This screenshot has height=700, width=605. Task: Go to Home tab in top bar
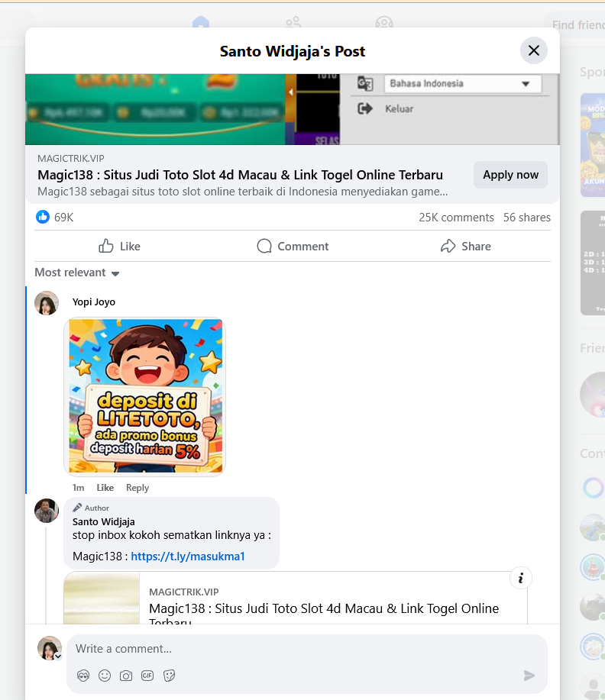(x=201, y=21)
